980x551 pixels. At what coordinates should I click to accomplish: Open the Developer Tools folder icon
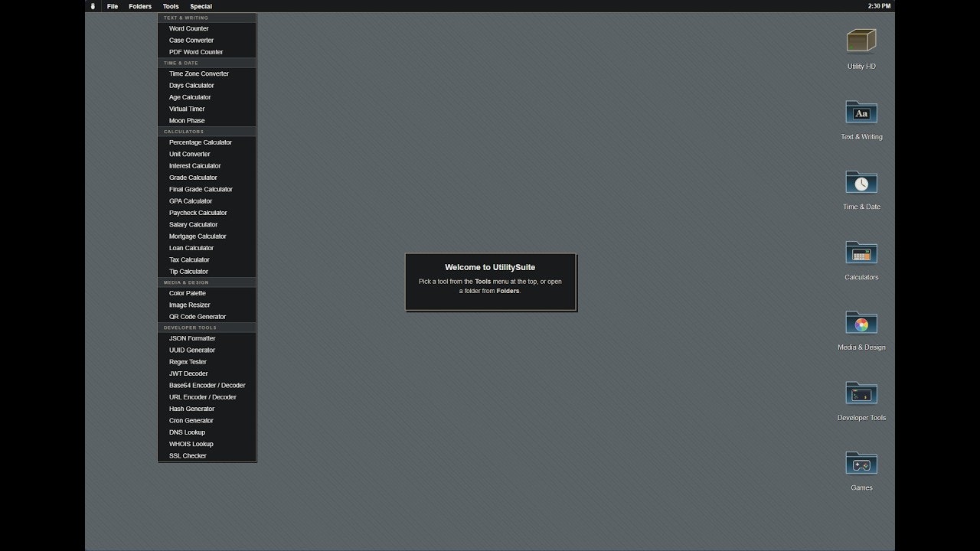861,393
